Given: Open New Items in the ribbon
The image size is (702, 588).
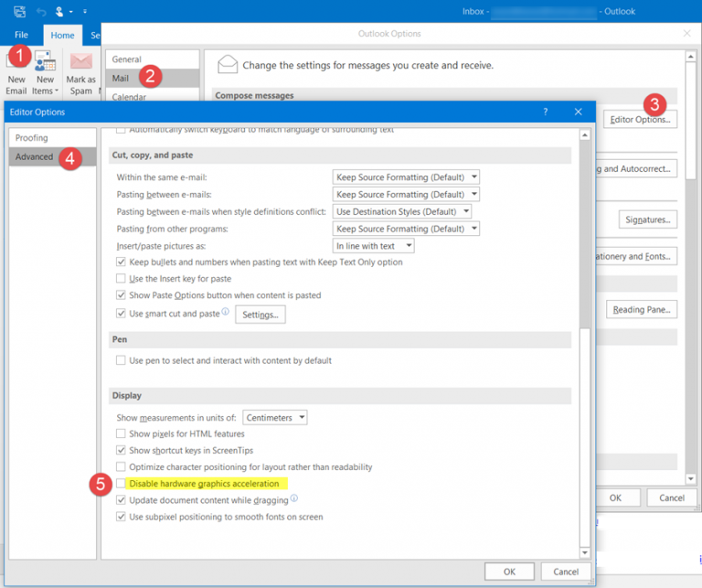Looking at the screenshot, I should (x=44, y=73).
